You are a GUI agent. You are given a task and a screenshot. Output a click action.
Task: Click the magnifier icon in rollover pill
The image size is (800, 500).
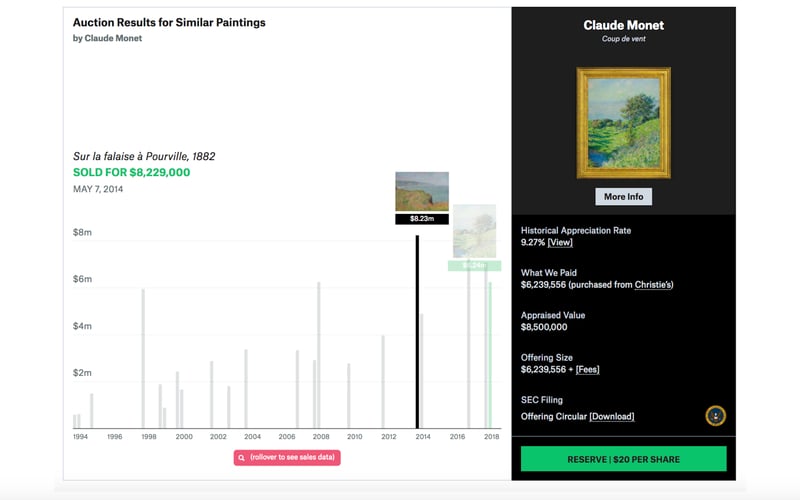click(241, 458)
